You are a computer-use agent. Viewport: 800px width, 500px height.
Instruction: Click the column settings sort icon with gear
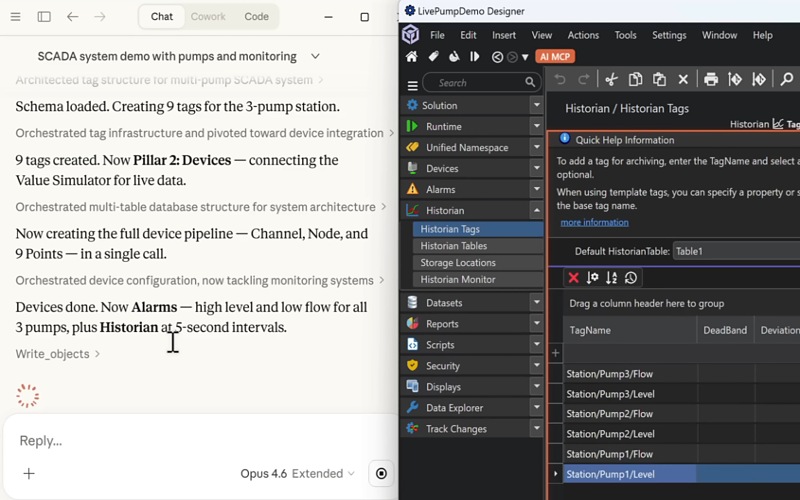592,278
